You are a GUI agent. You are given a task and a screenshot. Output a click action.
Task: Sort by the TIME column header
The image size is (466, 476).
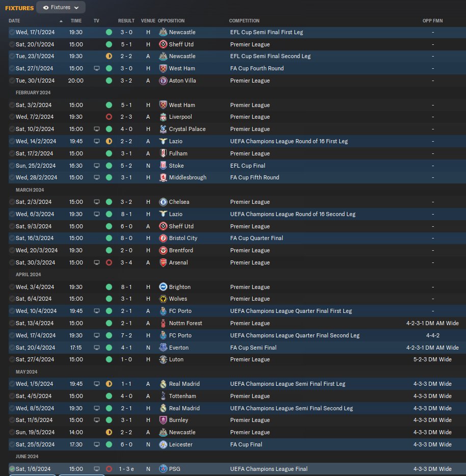[76, 21]
